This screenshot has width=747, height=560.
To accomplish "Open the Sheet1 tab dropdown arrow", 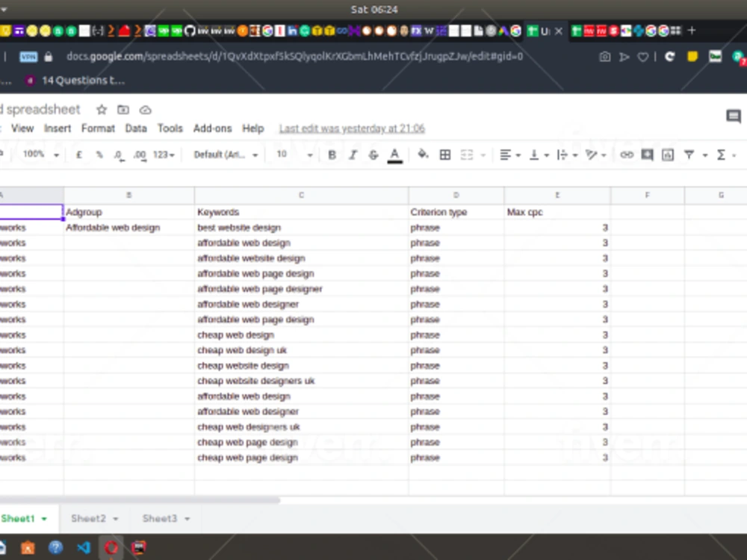I will [x=44, y=519].
